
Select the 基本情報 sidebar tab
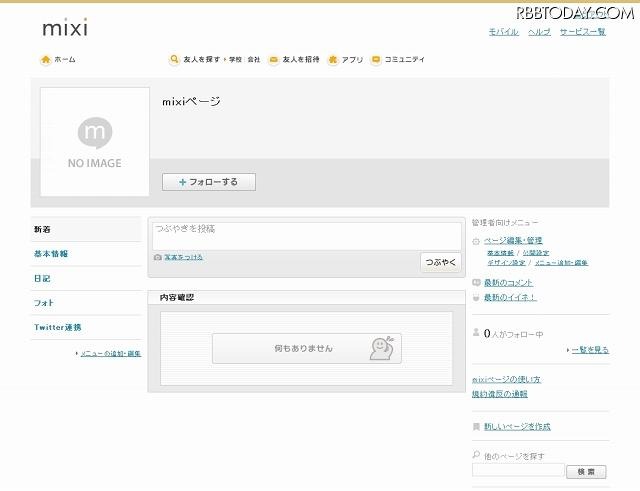[x=86, y=254]
